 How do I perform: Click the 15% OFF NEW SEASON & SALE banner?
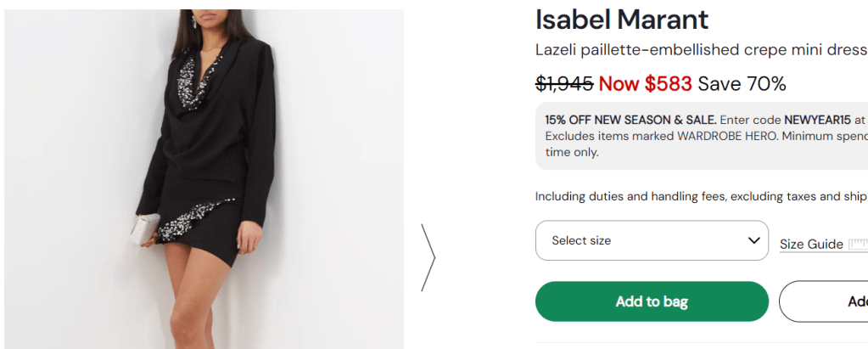point(630,120)
